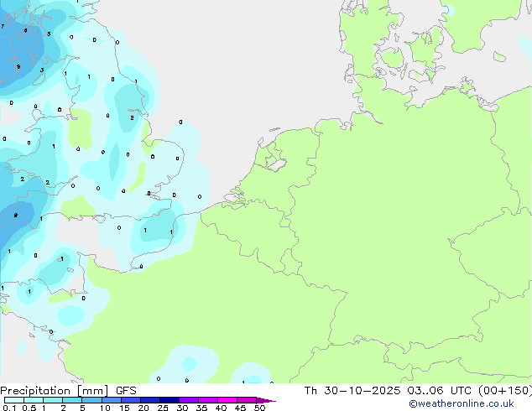
Task: Open the weatheronline.co.uk copyright link
Action: point(462,403)
